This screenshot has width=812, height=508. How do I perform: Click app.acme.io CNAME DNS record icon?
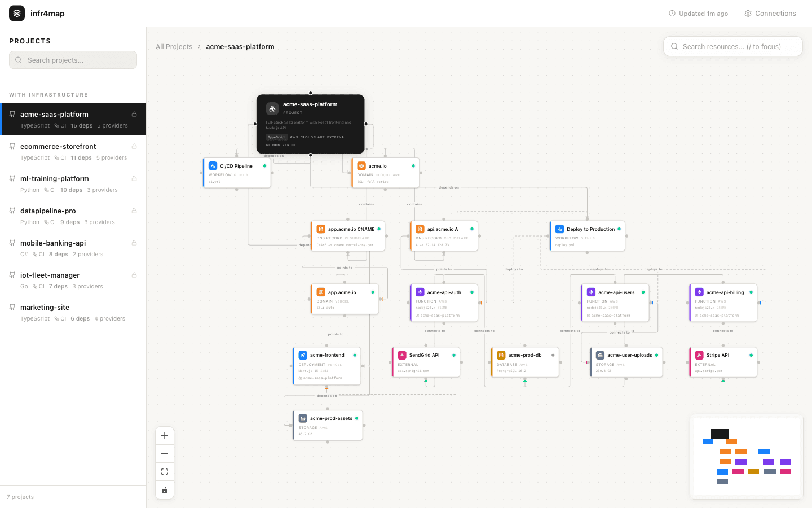(321, 229)
